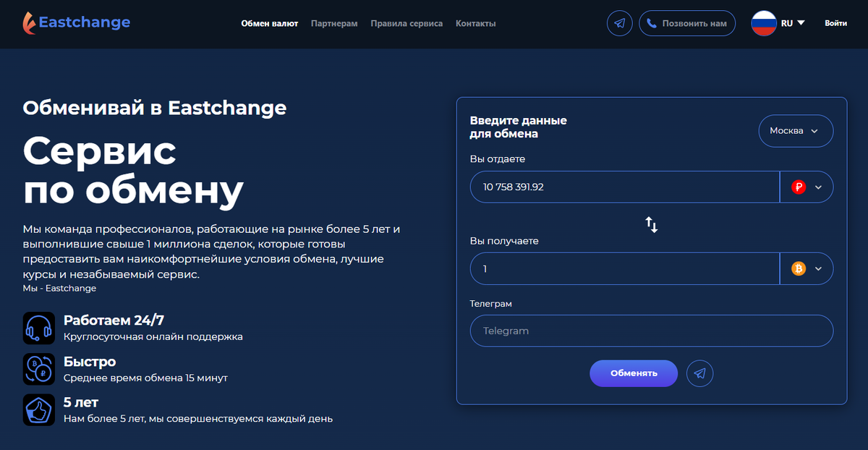Click the Telegram username input field
Viewport: 868px width, 450px height.
(652, 331)
